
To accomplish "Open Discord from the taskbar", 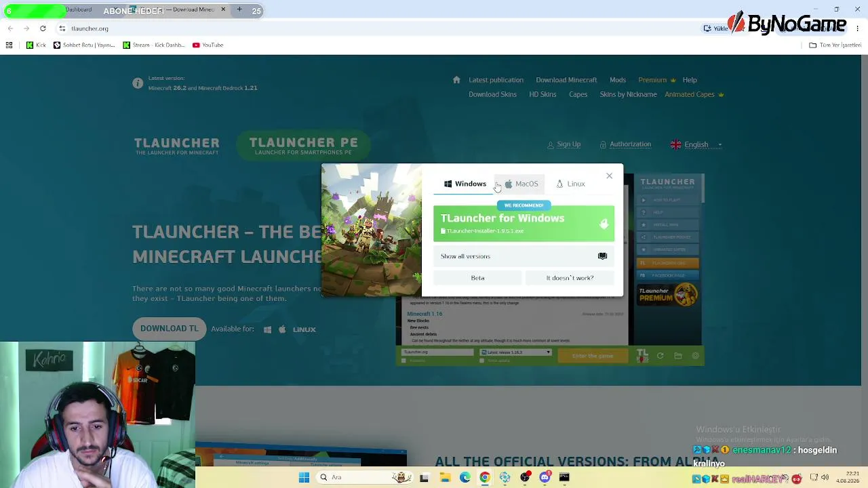I will coord(545,477).
